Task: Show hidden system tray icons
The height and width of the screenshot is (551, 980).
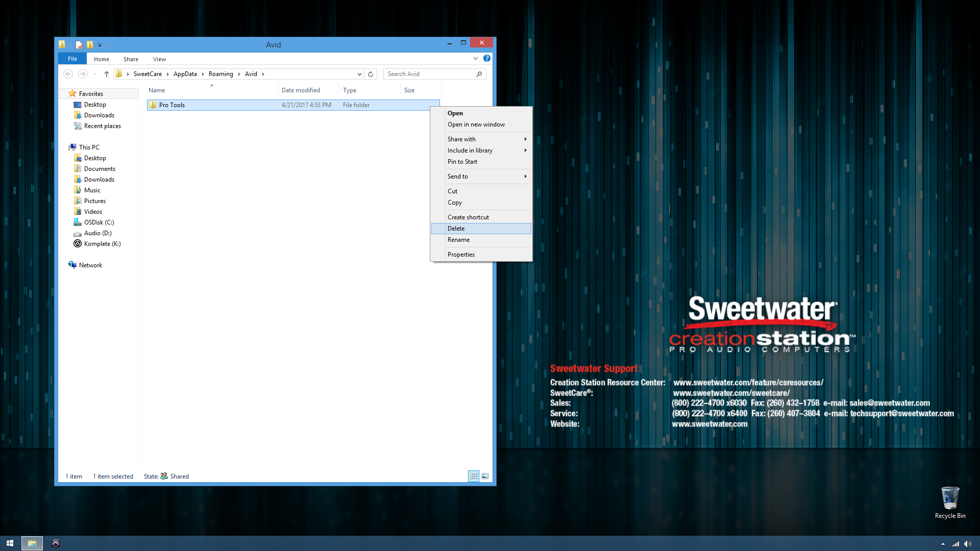Action: (943, 544)
